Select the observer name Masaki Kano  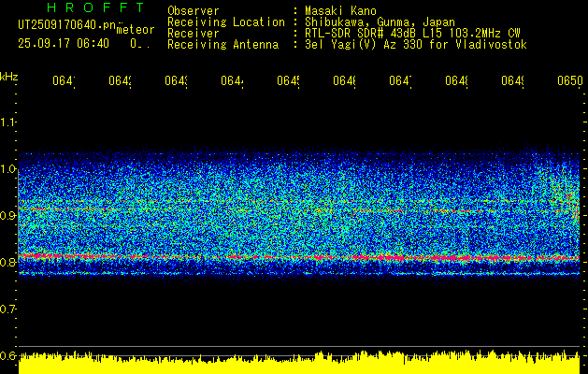(340, 10)
